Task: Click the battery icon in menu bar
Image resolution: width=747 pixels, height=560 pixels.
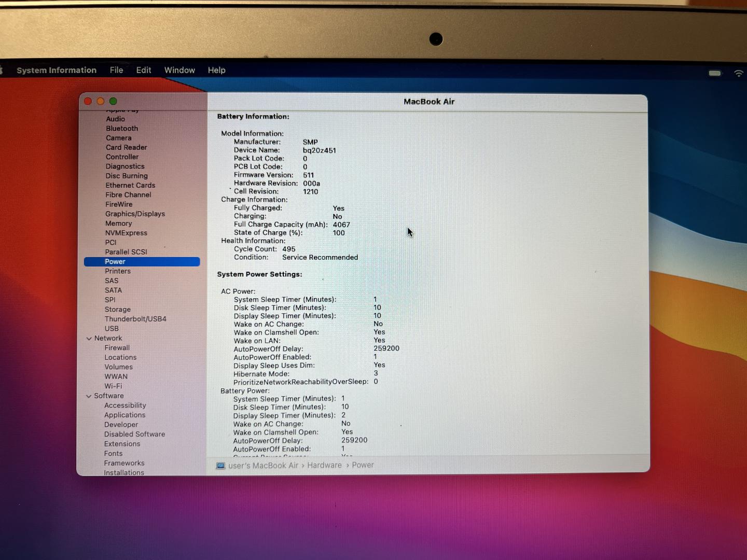Action: point(715,73)
